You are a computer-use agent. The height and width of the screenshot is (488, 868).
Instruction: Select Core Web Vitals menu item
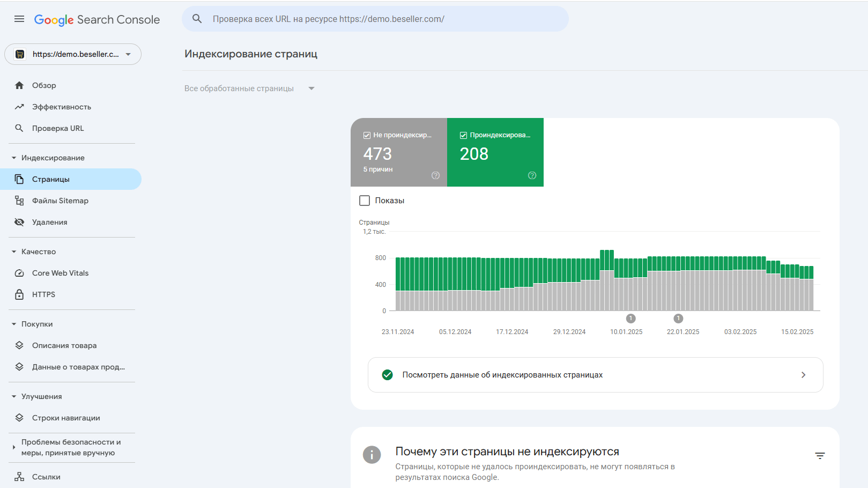(x=61, y=273)
